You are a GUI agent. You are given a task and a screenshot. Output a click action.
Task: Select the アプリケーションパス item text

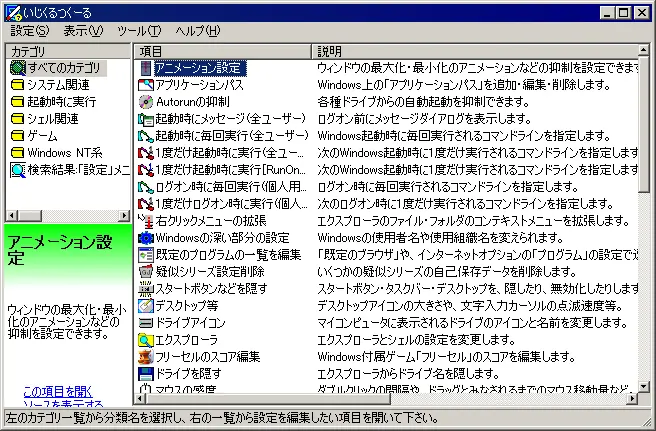(199, 85)
